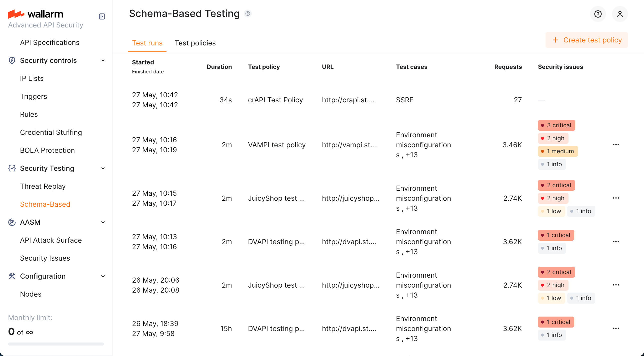Image resolution: width=644 pixels, height=356 pixels.
Task: Click the Monthly limit progress bar
Action: tap(56, 344)
